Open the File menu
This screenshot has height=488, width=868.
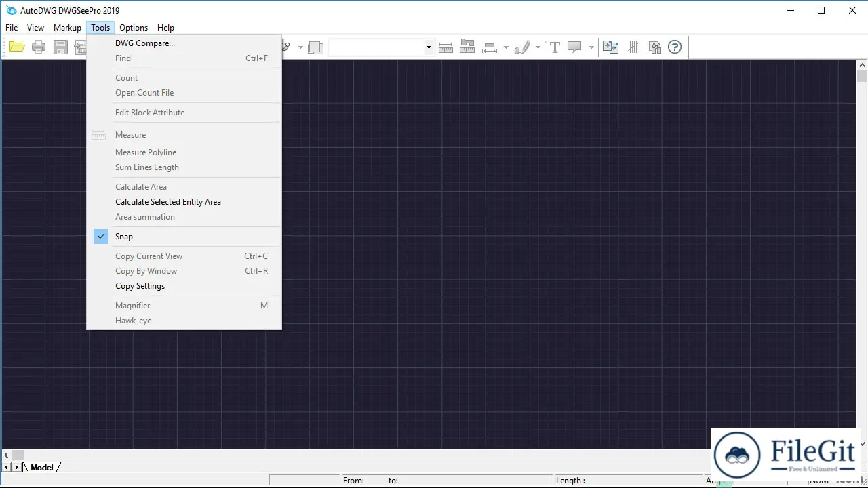point(12,28)
